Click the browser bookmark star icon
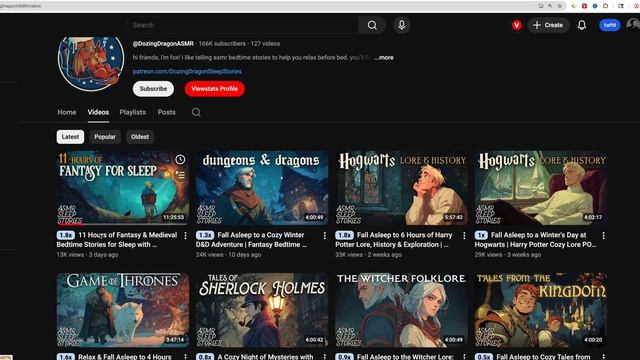 point(560,6)
